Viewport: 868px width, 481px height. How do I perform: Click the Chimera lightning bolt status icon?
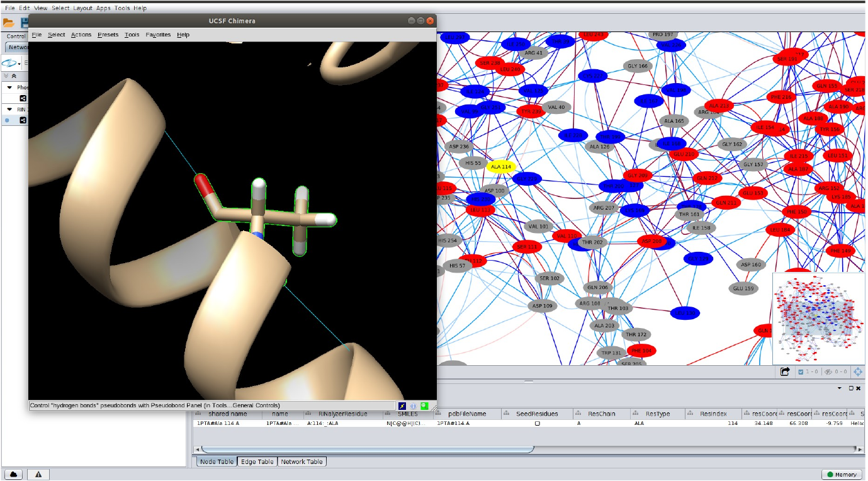403,406
